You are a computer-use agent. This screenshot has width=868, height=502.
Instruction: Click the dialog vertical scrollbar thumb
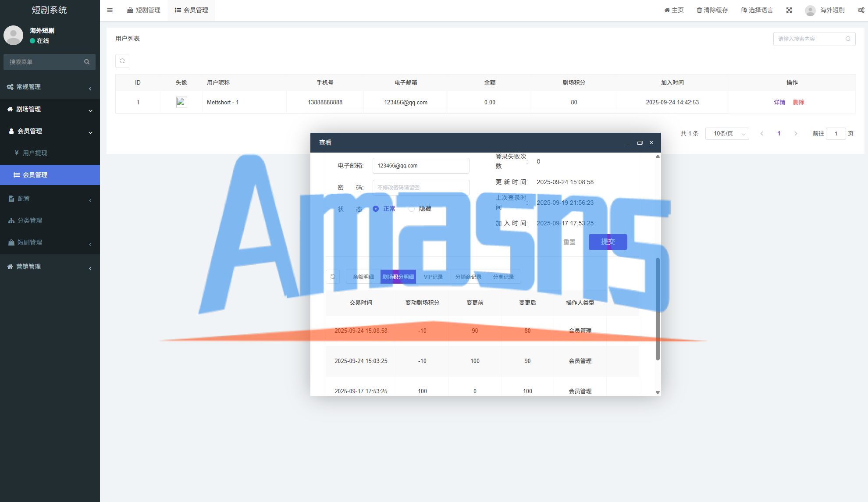[658, 309]
